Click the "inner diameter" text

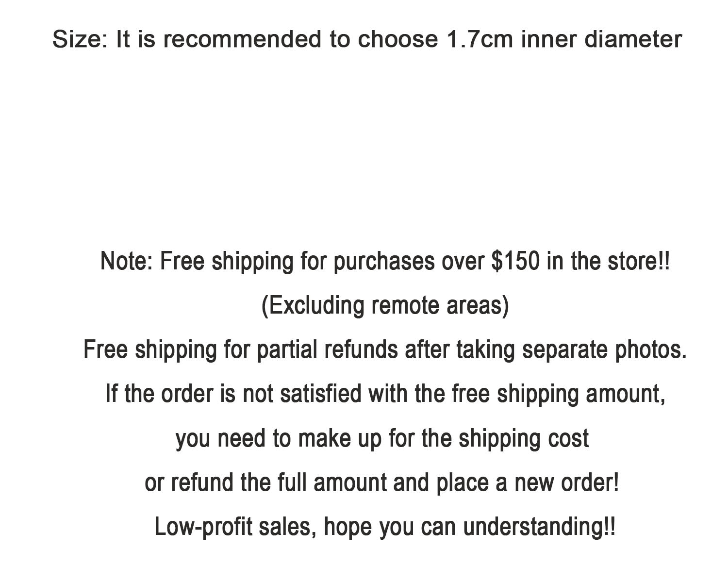601,39
